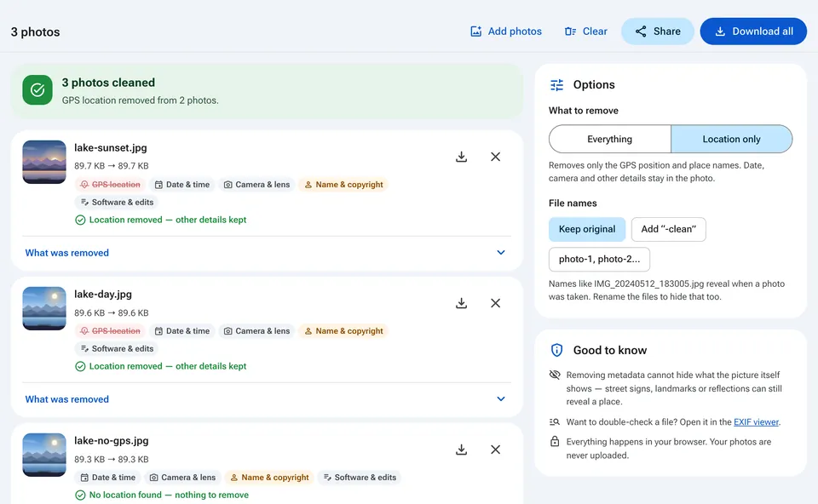Open the Share button
This screenshot has height=504, width=818.
click(657, 31)
